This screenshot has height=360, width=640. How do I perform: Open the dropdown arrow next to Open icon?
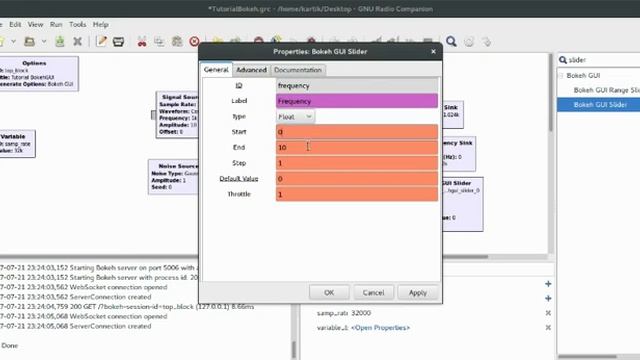pos(44,41)
